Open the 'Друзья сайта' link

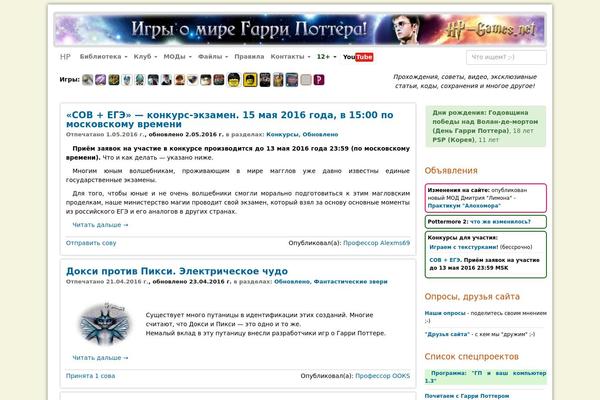pos(447,334)
